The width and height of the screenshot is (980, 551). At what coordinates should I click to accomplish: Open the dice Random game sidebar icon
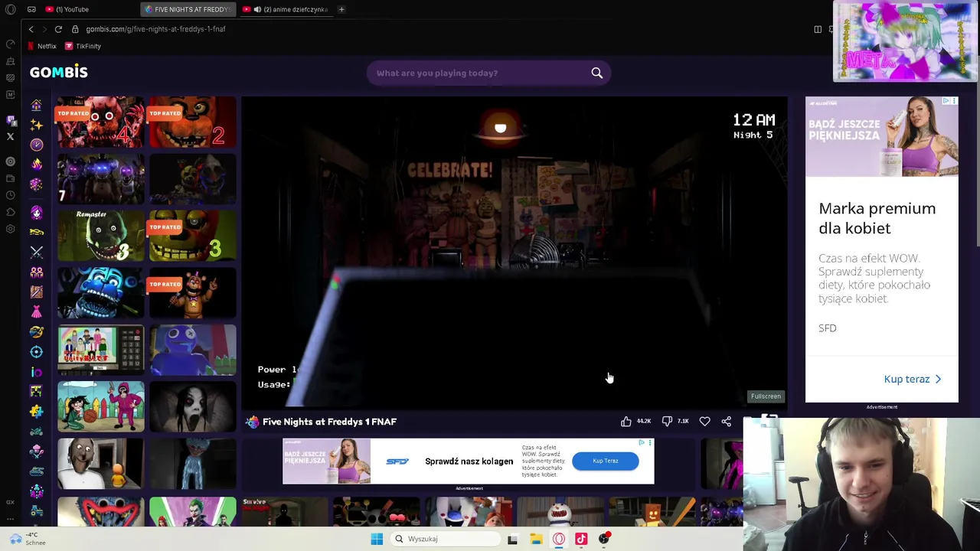coord(36,184)
